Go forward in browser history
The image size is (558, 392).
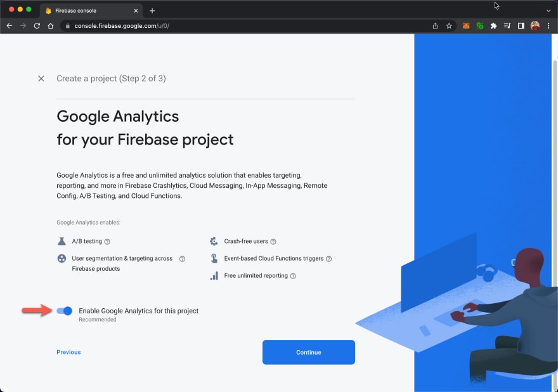pyautogui.click(x=23, y=25)
